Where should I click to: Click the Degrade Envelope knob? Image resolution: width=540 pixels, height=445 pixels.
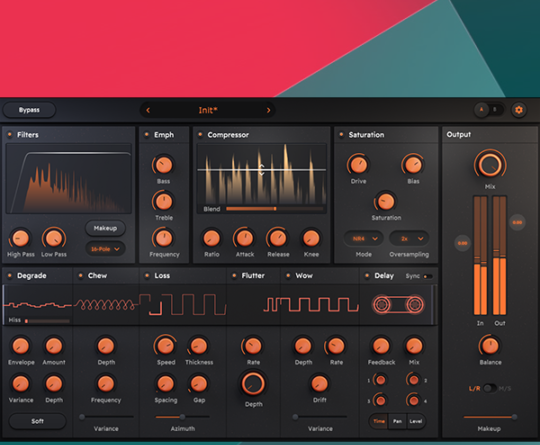coord(20,346)
